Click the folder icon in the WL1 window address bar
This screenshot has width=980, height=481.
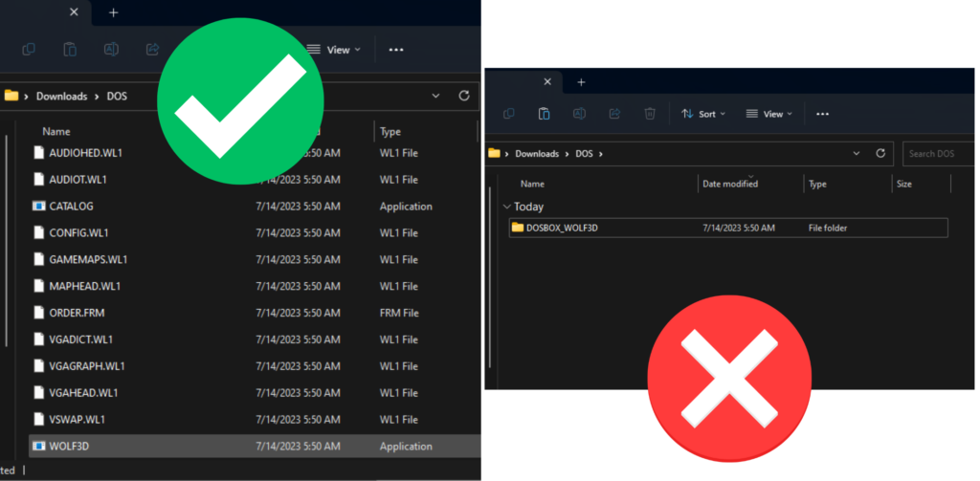coord(11,96)
